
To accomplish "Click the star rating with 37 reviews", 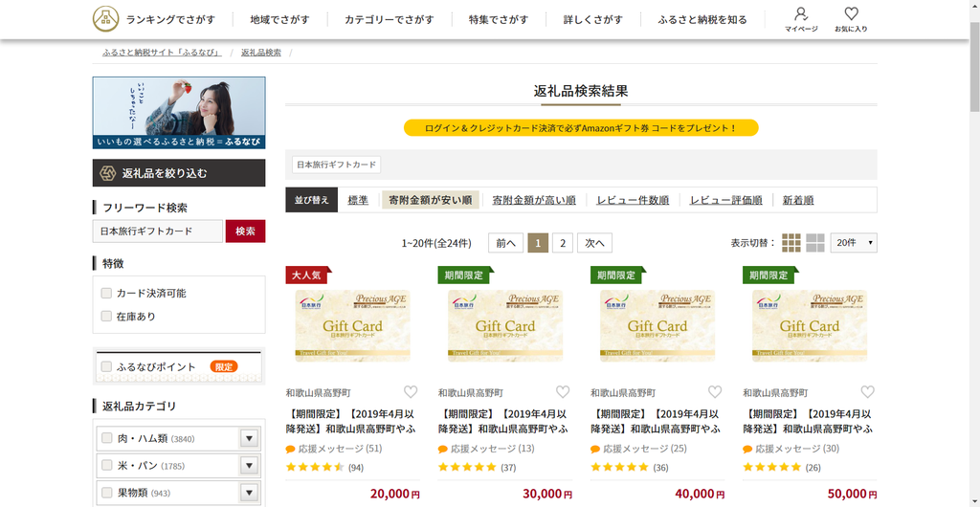I will 467,467.
